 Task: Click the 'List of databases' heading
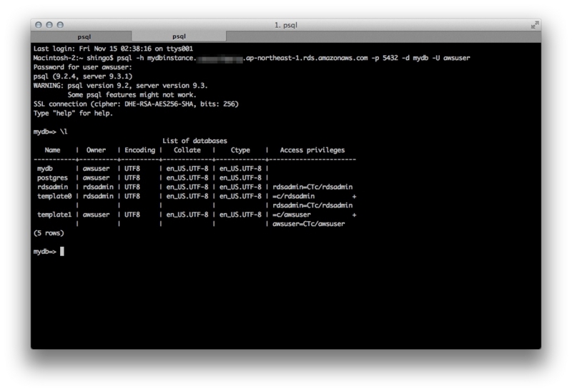coord(194,141)
